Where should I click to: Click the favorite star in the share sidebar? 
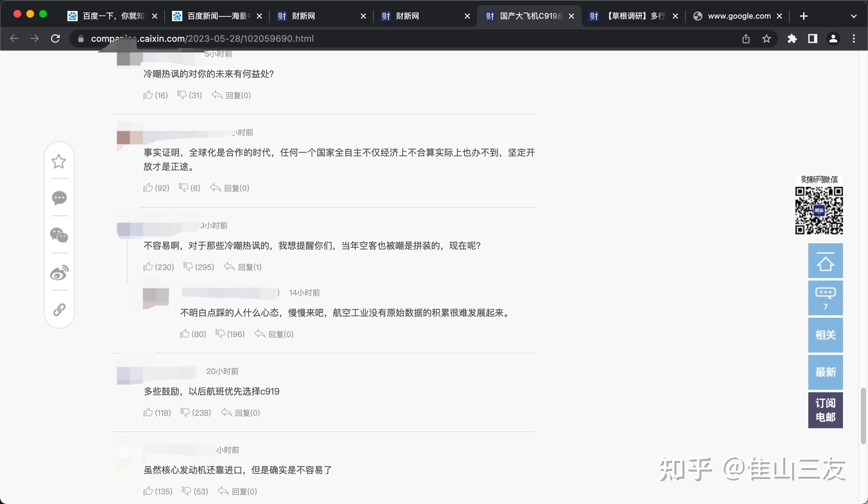point(59,161)
